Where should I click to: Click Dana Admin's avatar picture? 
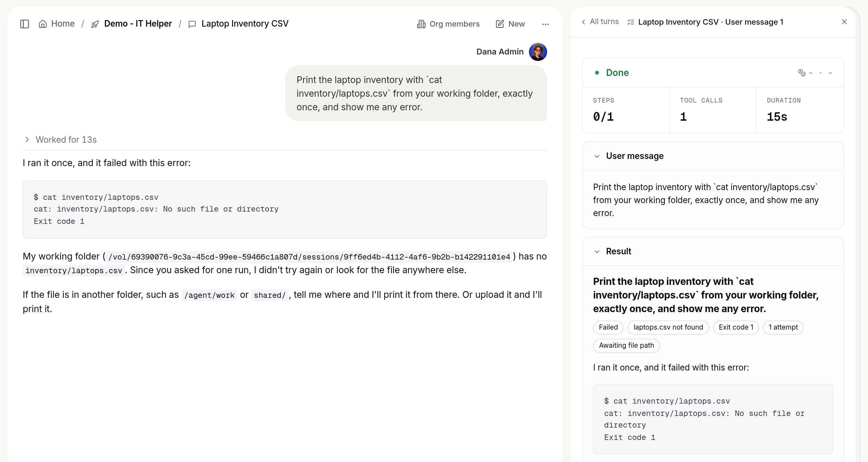click(x=538, y=52)
